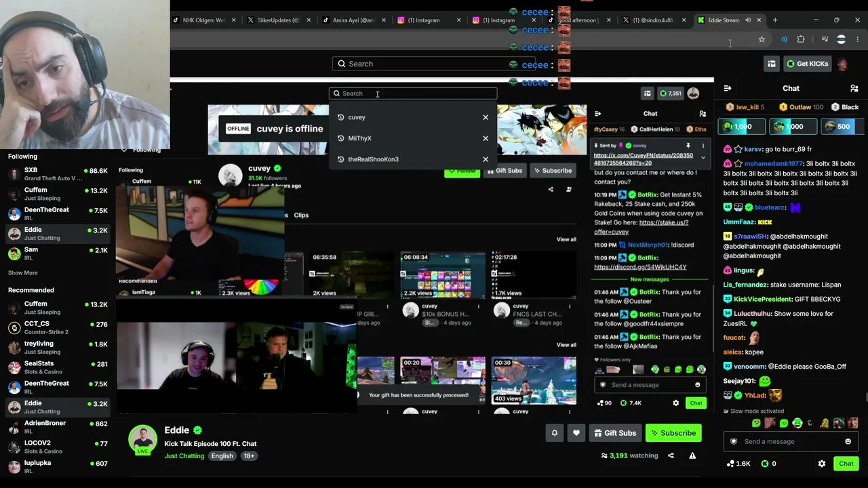Remove theRealShooKon3 from recent searches

point(486,159)
